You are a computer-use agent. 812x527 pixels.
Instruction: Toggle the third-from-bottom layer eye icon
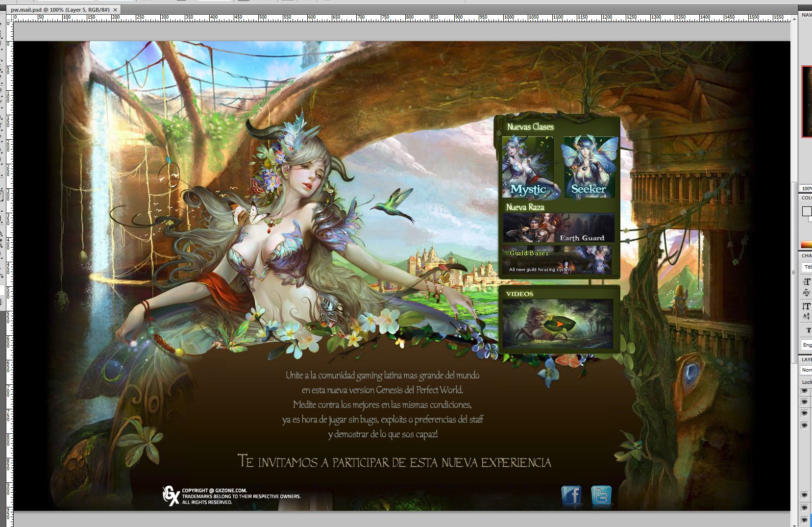804,495
